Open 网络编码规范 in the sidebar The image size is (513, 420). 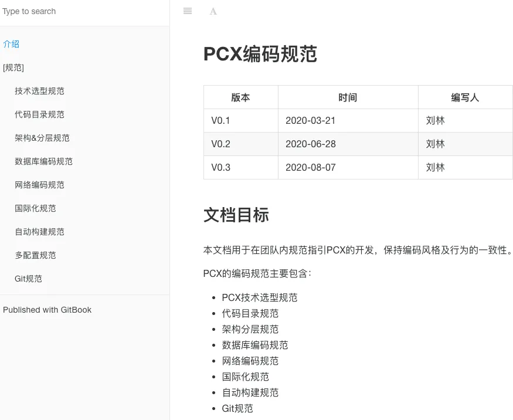[39, 185]
